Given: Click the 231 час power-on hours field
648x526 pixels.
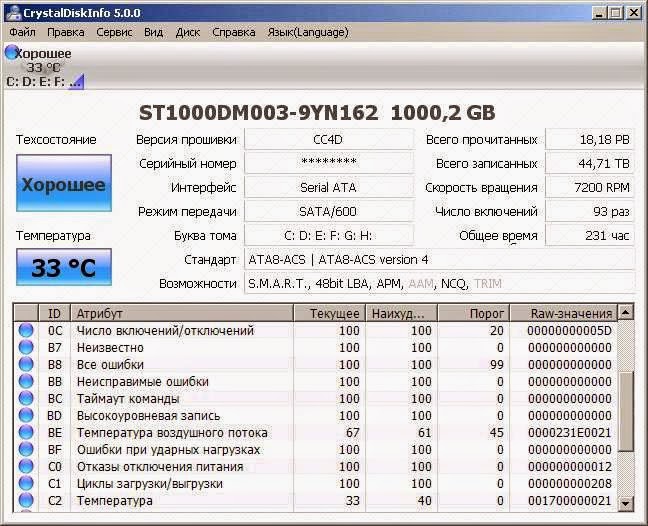Looking at the screenshot, I should 590,235.
